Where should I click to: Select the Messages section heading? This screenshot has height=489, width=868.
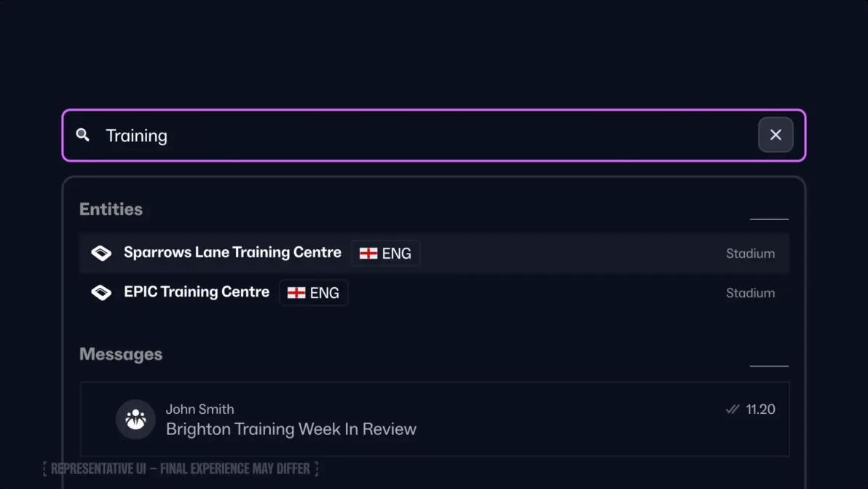coord(121,354)
